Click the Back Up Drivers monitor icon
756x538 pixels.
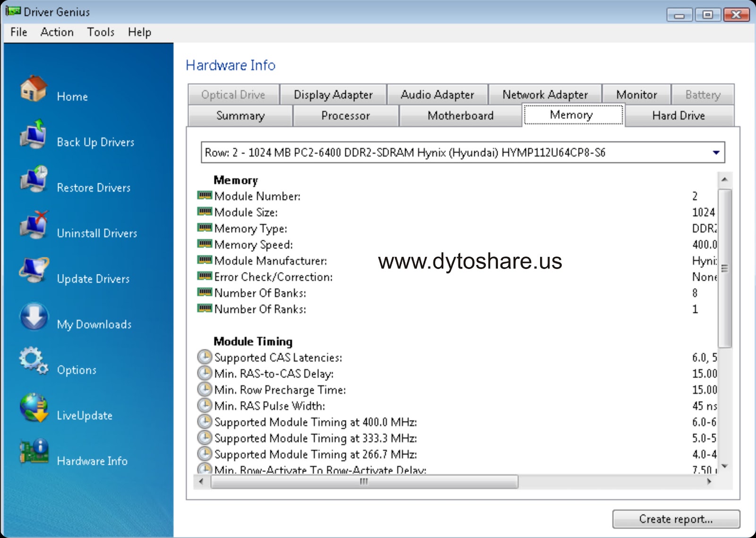33,135
